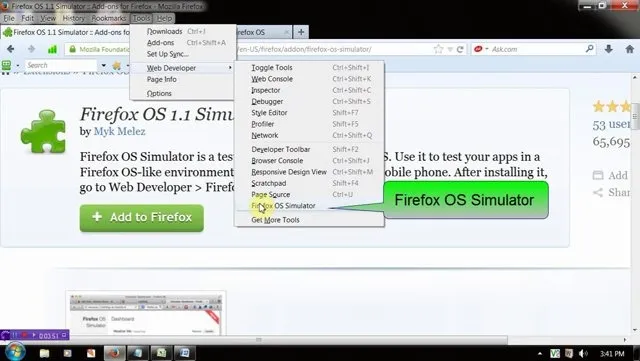The height and width of the screenshot is (361, 640).
Task: Expand the Ask.com search engine dropdown
Action: tap(487, 49)
